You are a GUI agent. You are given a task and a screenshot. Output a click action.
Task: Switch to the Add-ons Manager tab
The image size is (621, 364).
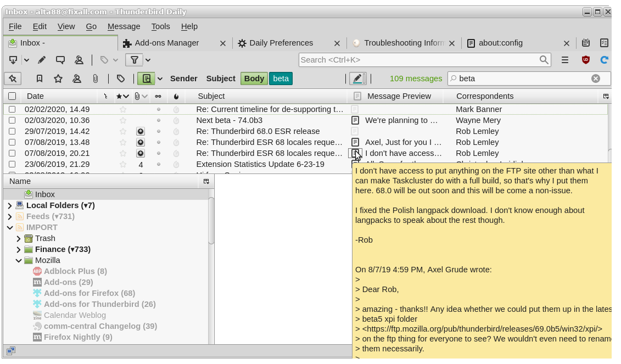coord(175,43)
